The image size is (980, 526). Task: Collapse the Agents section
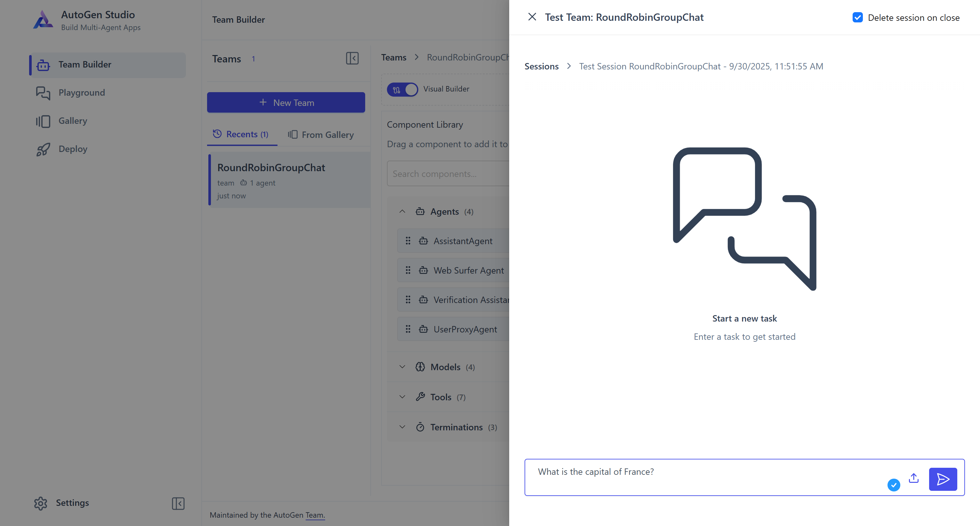click(x=402, y=211)
